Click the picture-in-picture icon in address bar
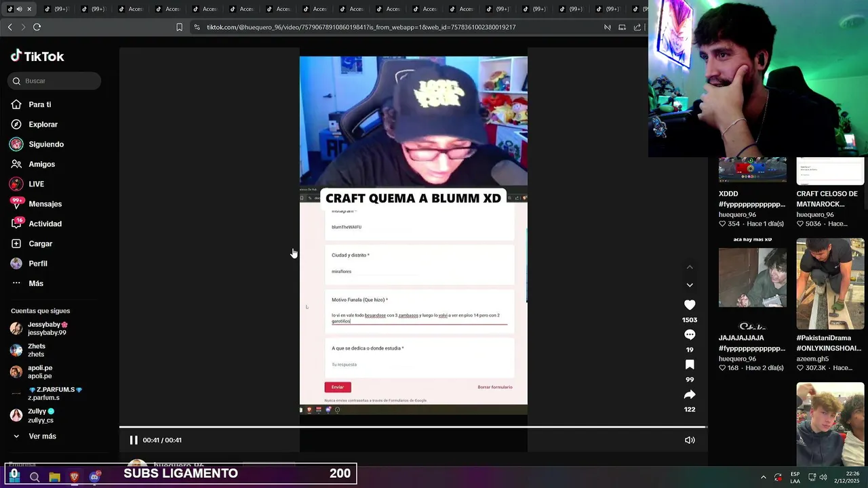 [622, 27]
